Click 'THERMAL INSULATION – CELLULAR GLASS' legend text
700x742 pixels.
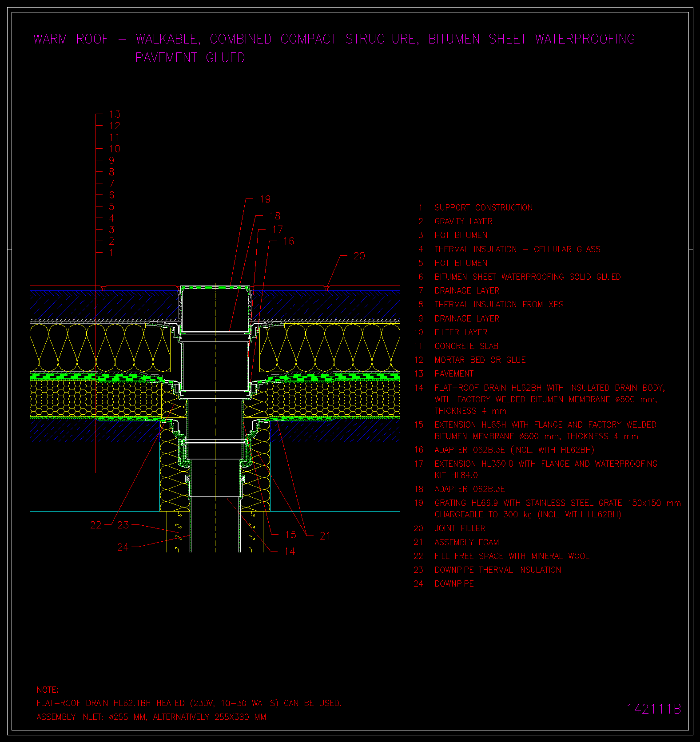tap(517, 249)
